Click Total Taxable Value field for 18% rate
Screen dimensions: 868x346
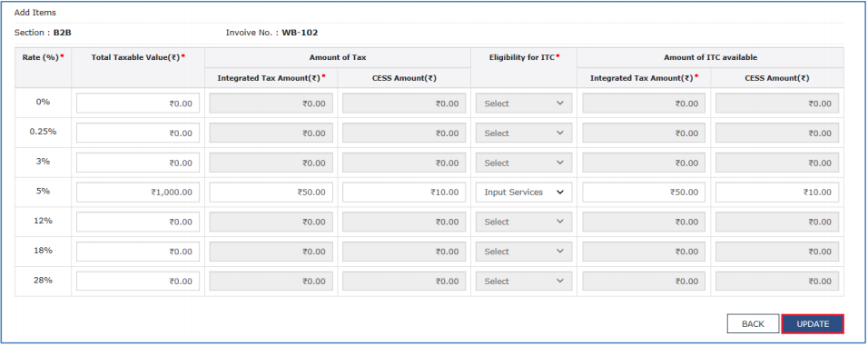tap(138, 252)
